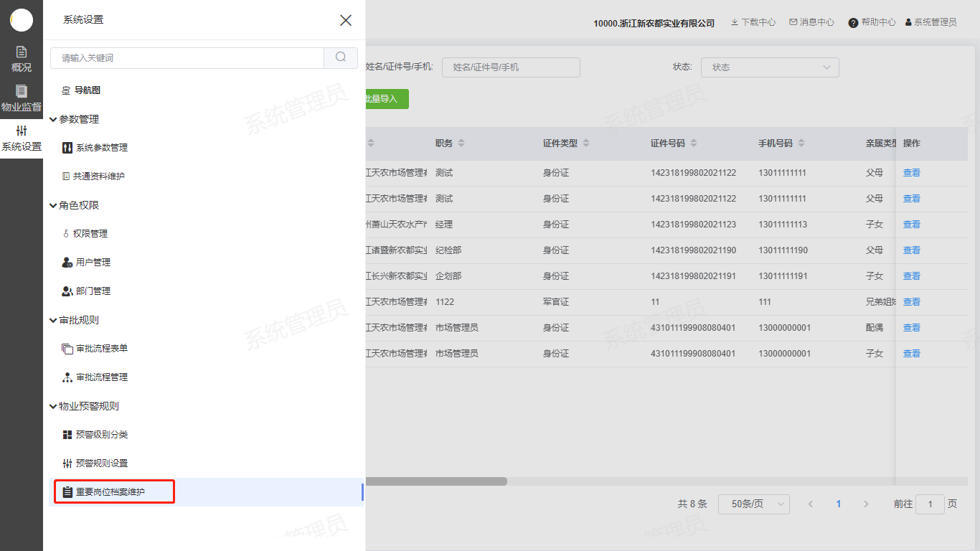
Task: Click the green 批量导入 button
Action: point(386,99)
